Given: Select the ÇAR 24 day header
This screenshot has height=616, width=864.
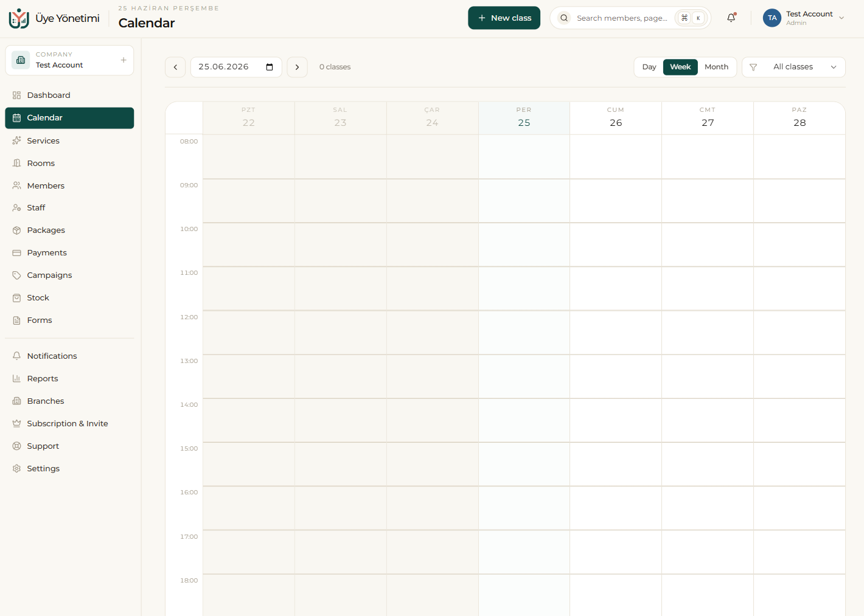Looking at the screenshot, I should pos(432,117).
